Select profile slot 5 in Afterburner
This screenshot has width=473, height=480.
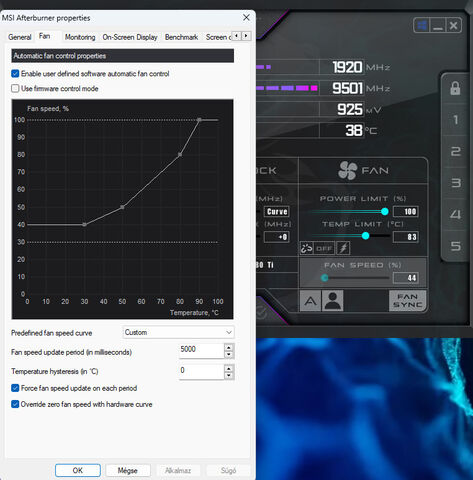point(456,246)
